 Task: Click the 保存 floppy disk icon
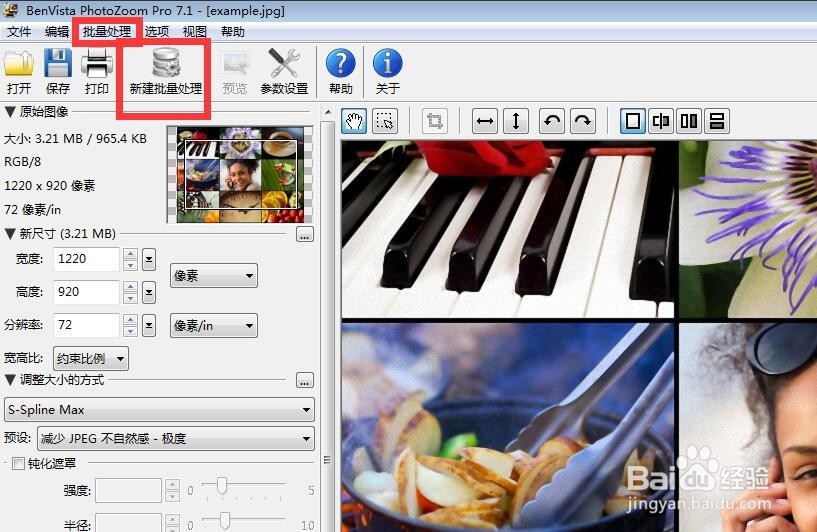click(58, 71)
